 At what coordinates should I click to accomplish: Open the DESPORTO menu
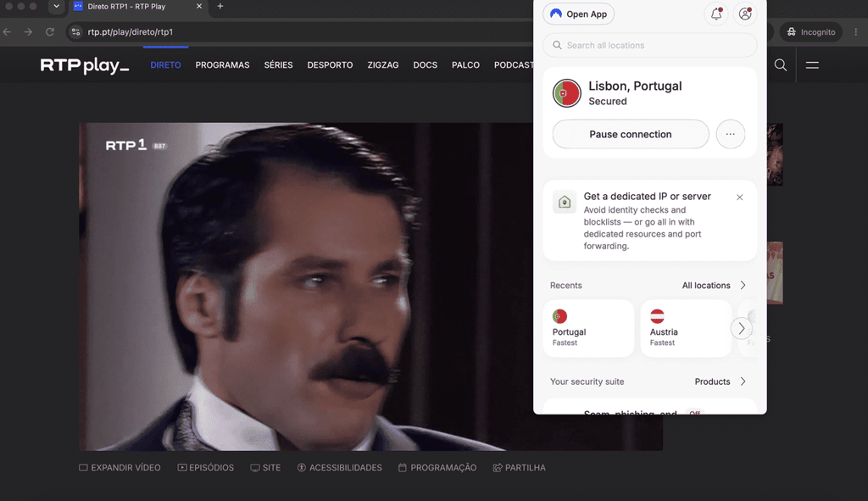(x=330, y=64)
